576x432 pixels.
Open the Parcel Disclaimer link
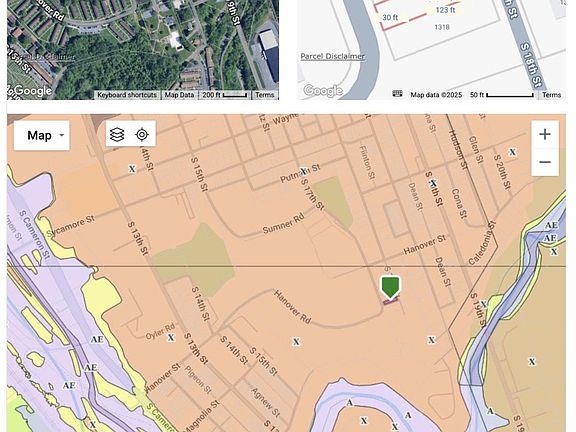(332, 56)
